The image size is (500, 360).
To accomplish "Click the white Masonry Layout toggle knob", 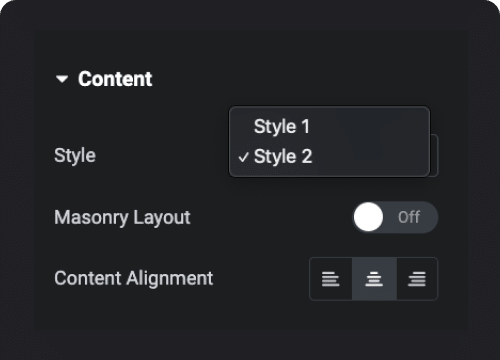I will click(x=368, y=217).
